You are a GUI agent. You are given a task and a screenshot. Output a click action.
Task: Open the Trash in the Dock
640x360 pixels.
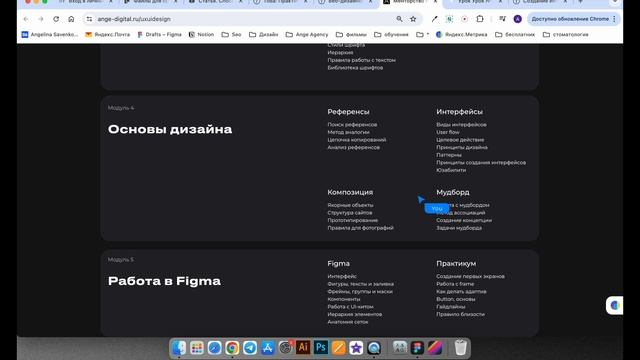[x=460, y=348]
